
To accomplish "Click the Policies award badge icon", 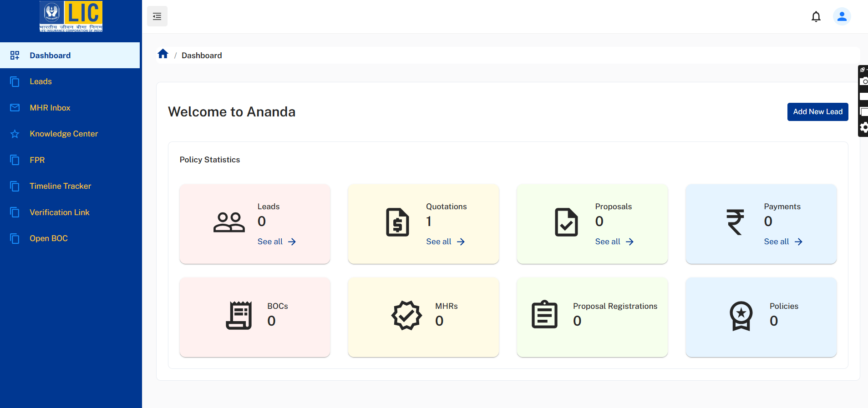I will tap(741, 316).
